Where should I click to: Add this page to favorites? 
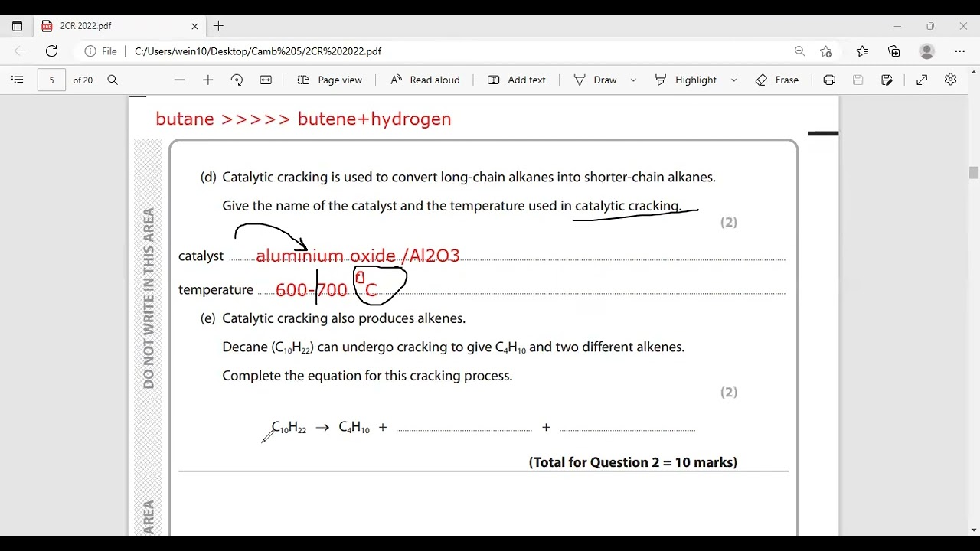[826, 51]
